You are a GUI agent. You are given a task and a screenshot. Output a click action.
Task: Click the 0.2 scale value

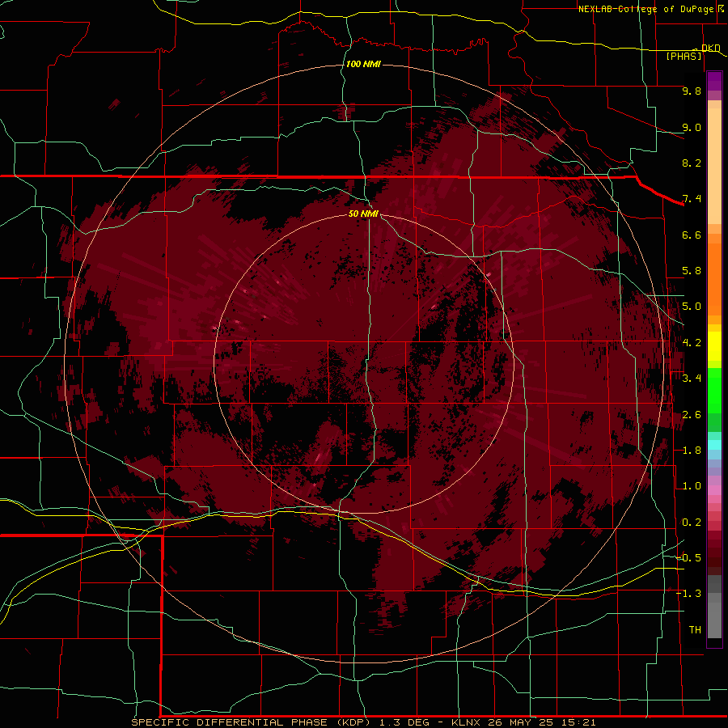[692, 523]
